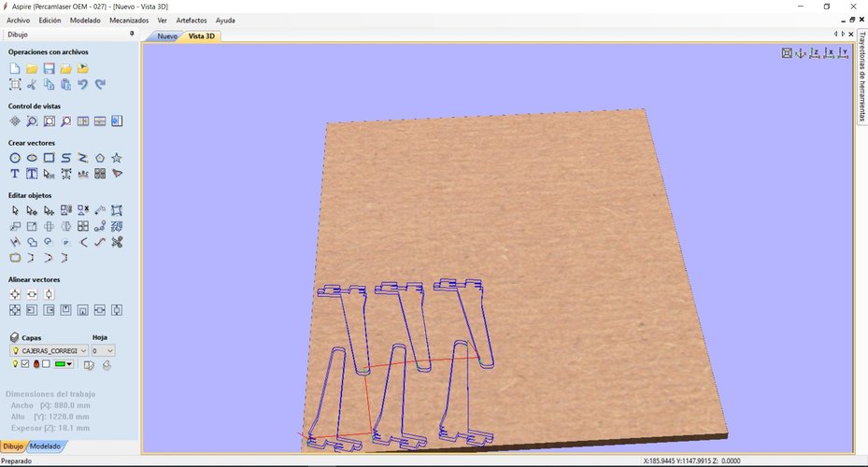Click the Weld vectors icon
The height and width of the screenshot is (467, 868).
[x=32, y=242]
